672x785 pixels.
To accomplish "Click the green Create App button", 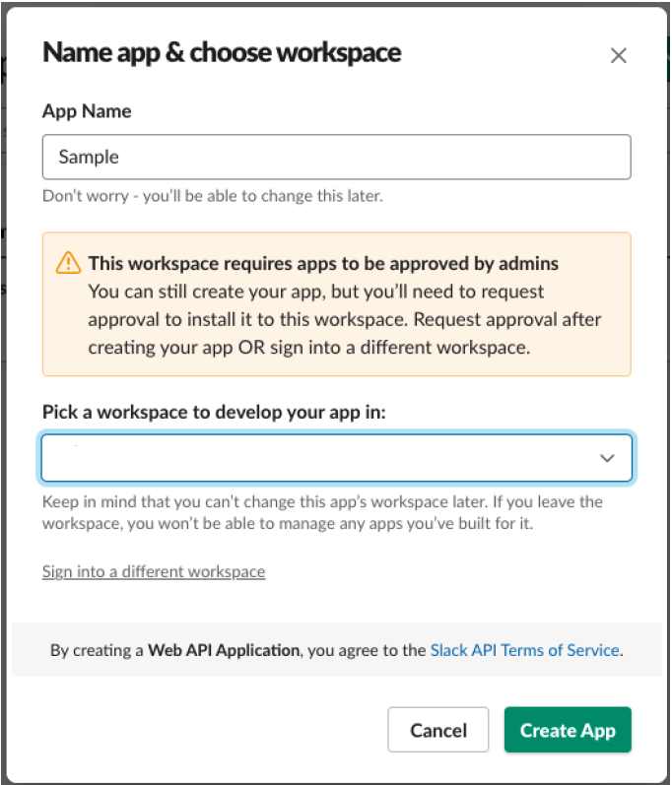I will [568, 730].
